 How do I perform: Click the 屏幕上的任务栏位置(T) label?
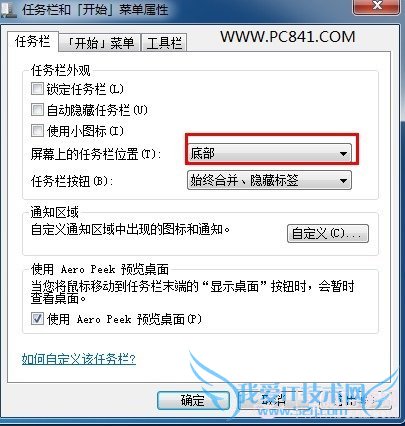[96, 154]
